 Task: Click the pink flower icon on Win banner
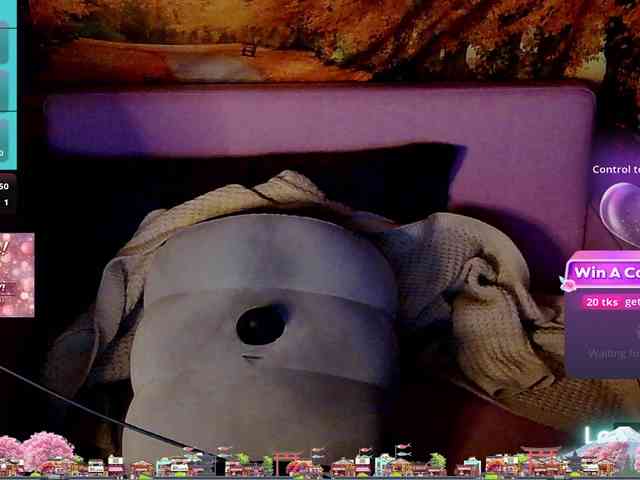tap(568, 284)
